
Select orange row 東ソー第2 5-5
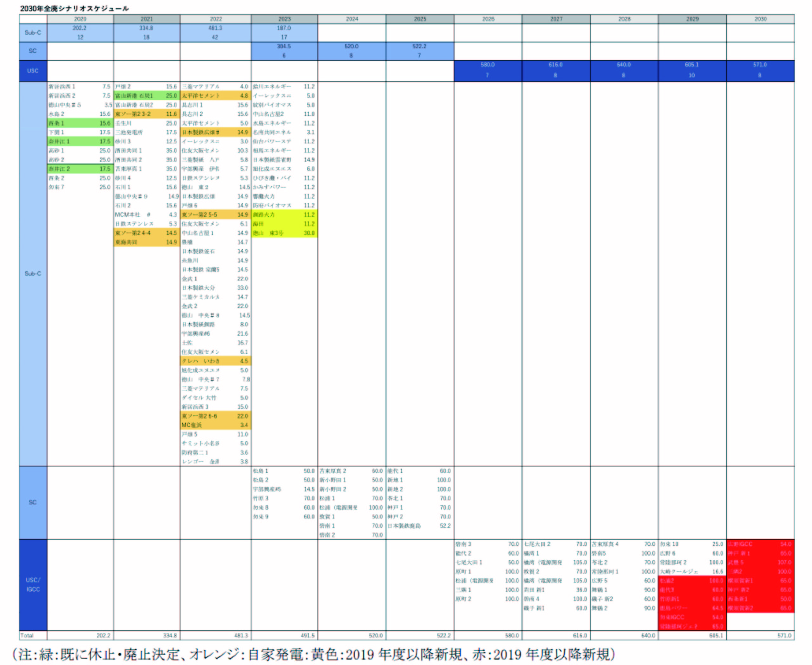pos(216,214)
